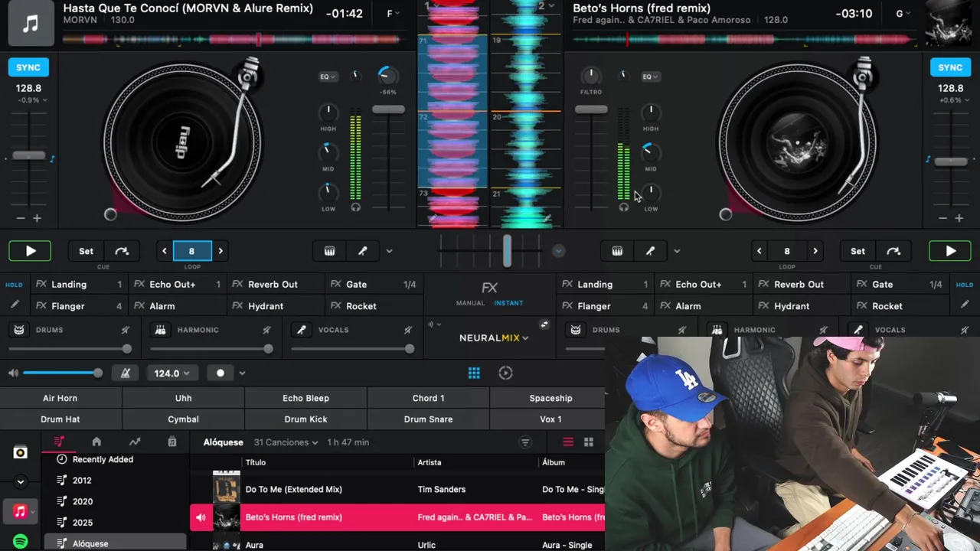Image resolution: width=980 pixels, height=551 pixels.
Task: Select left deck FX wand icon
Action: (x=363, y=251)
